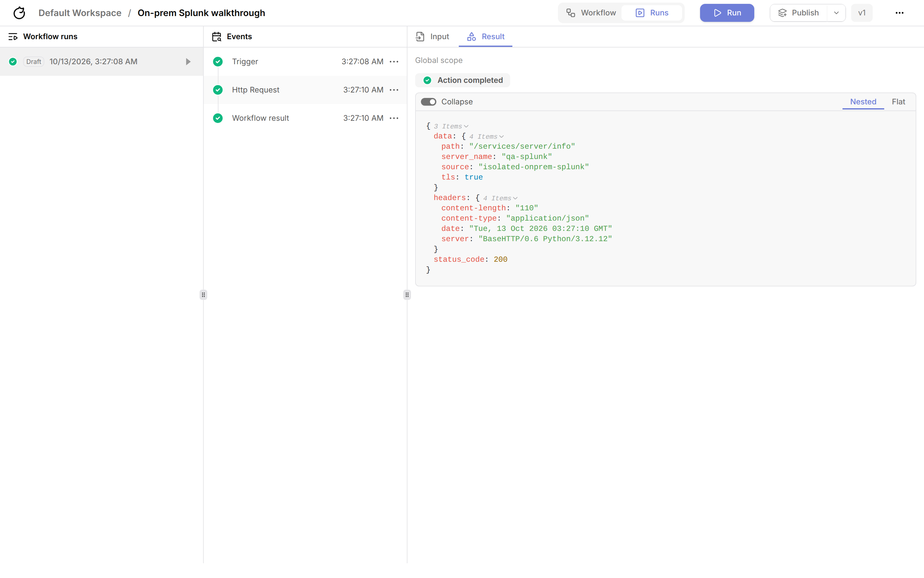Collapse the data 4 Items node

(486, 137)
